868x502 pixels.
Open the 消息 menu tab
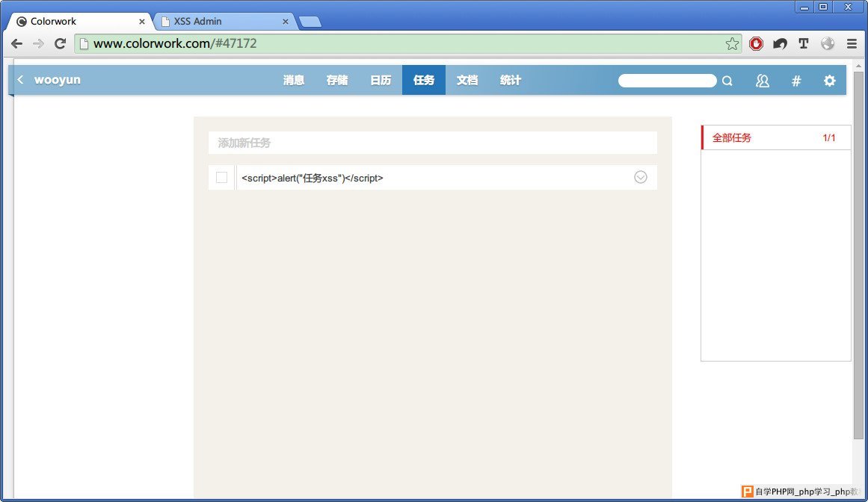tap(293, 80)
